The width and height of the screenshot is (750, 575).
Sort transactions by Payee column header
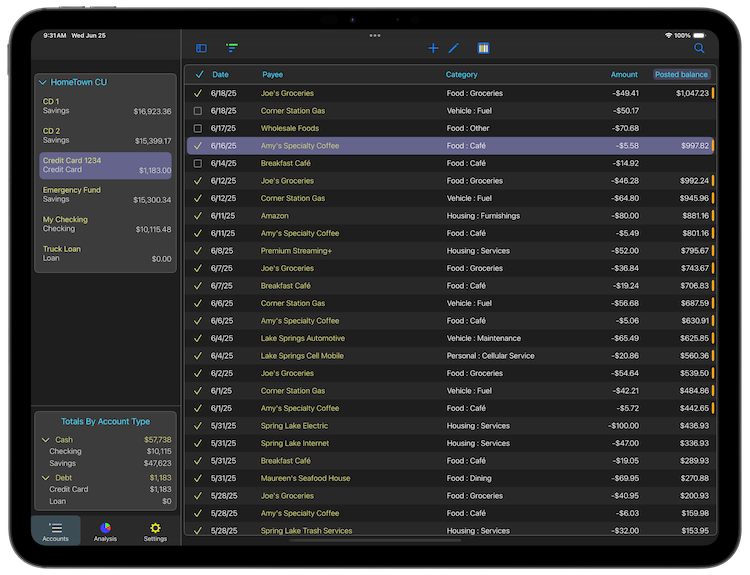click(272, 74)
